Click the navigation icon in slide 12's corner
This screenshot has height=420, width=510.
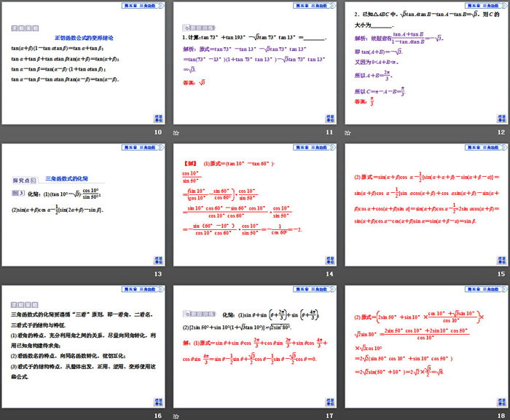(502, 119)
